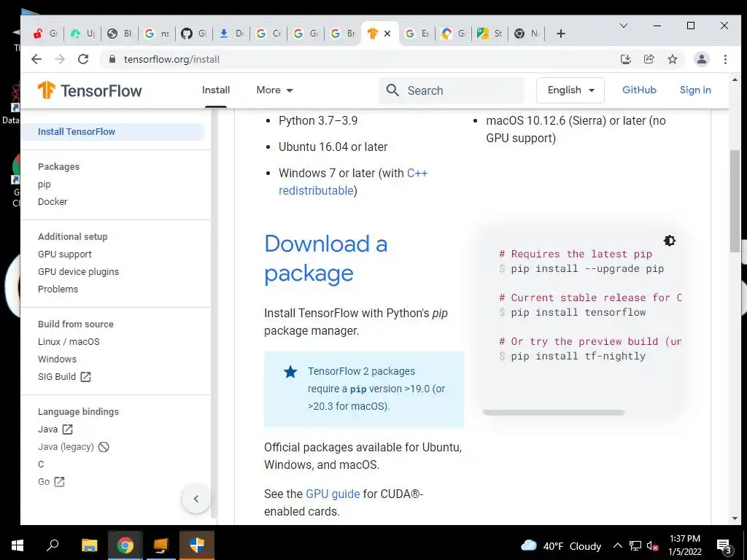Select the Install nav tab
The width and height of the screenshot is (747, 560).
coord(216,90)
